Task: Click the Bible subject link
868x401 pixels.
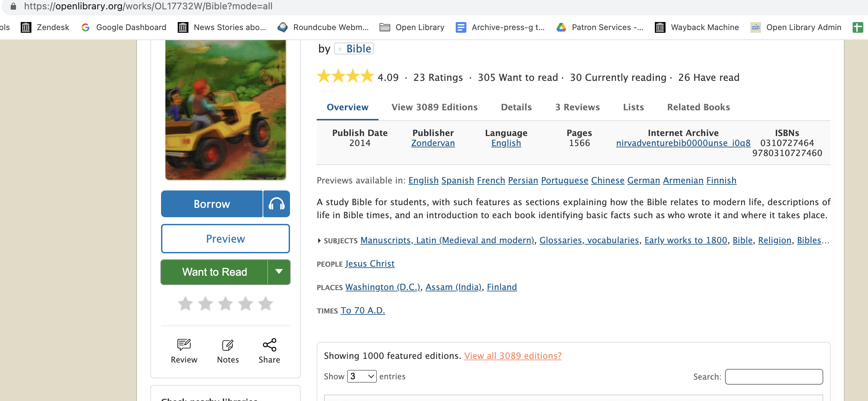Action: pyautogui.click(x=742, y=240)
